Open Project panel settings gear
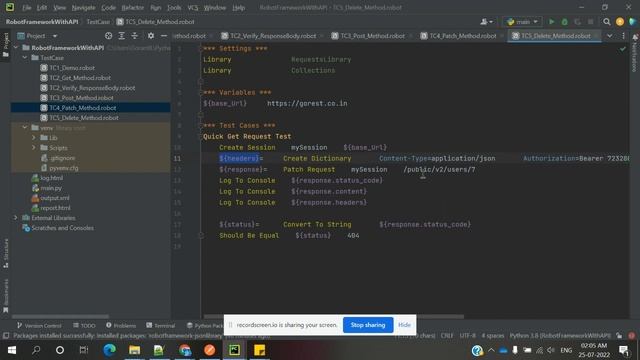640x360 pixels. [x=151, y=36]
